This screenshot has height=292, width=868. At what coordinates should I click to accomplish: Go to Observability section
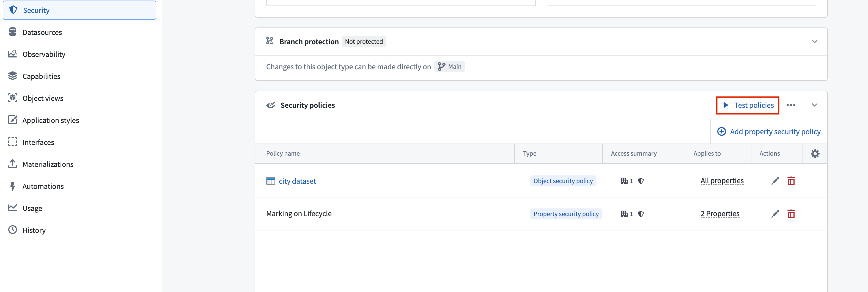[44, 54]
